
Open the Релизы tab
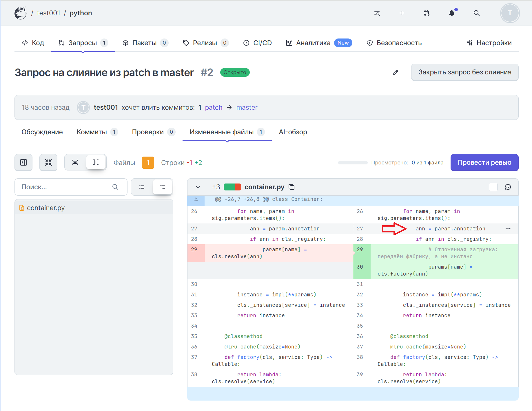click(x=206, y=43)
